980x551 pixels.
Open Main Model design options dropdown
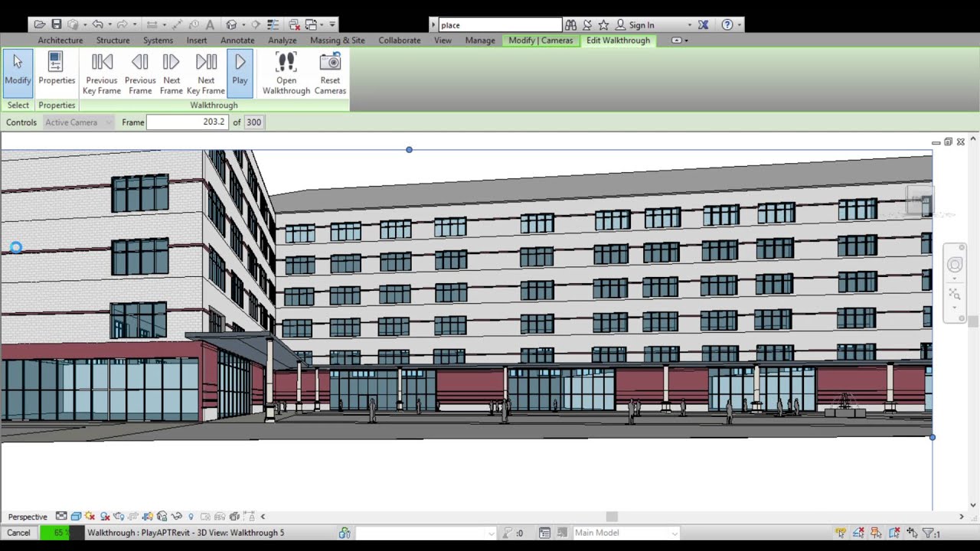[x=626, y=533]
